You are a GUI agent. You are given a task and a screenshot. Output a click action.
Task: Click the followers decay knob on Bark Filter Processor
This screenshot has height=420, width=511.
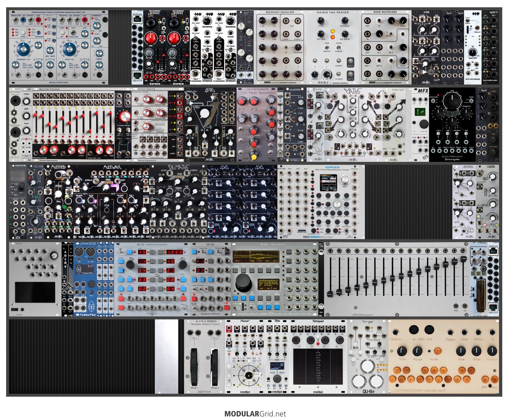pyautogui.click(x=125, y=116)
